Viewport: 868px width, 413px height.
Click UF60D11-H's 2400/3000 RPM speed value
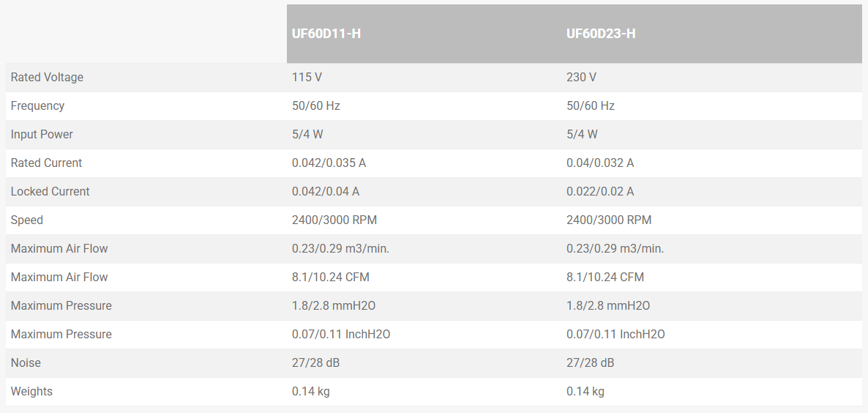point(334,220)
